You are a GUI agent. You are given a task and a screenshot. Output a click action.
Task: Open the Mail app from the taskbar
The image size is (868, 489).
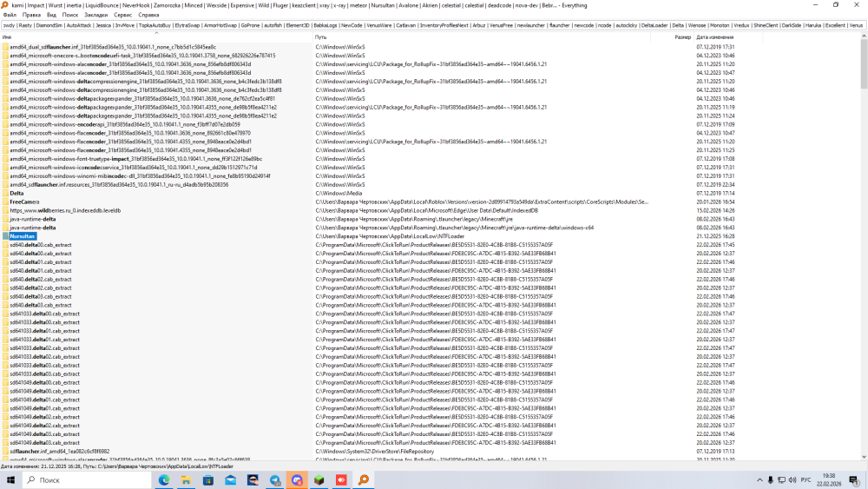pyautogui.click(x=230, y=480)
